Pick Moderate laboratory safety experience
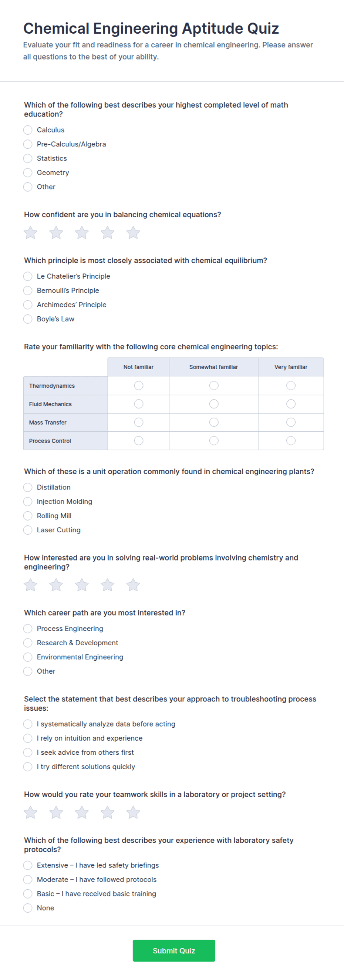 coord(28,880)
